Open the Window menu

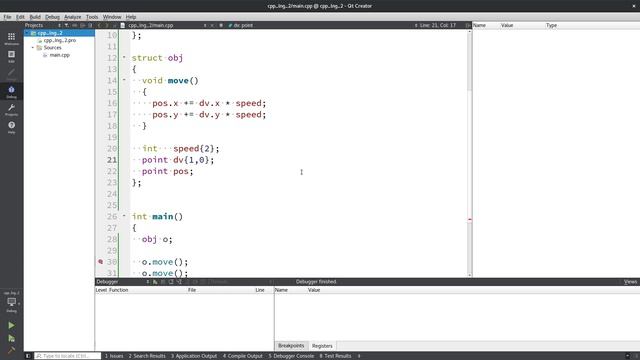(x=112, y=17)
